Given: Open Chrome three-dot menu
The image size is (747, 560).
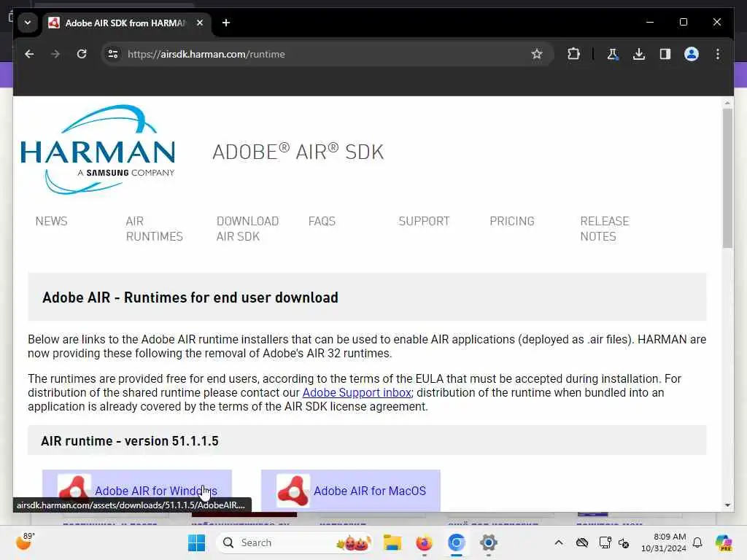Looking at the screenshot, I should click(718, 54).
